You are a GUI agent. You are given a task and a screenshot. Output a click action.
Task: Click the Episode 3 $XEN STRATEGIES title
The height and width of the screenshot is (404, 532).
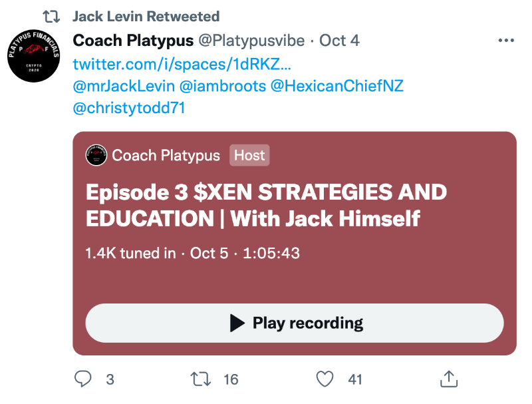[x=267, y=205]
